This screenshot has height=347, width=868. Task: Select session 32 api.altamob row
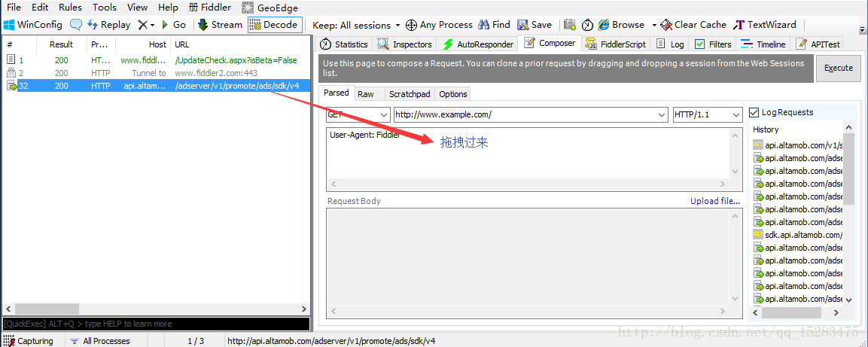click(157, 86)
